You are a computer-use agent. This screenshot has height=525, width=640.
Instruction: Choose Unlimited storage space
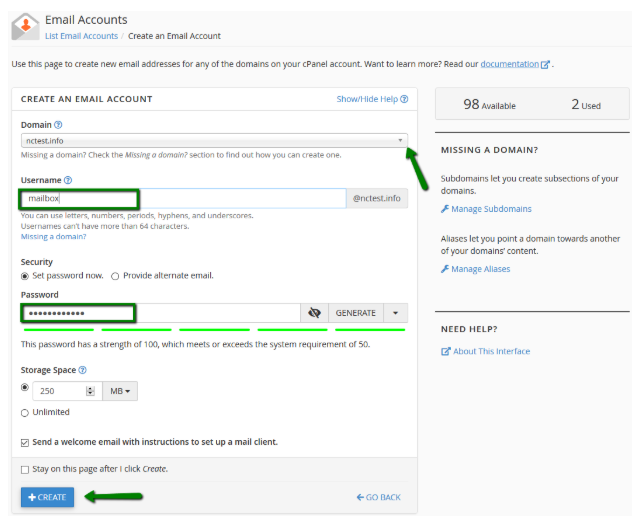pos(25,412)
